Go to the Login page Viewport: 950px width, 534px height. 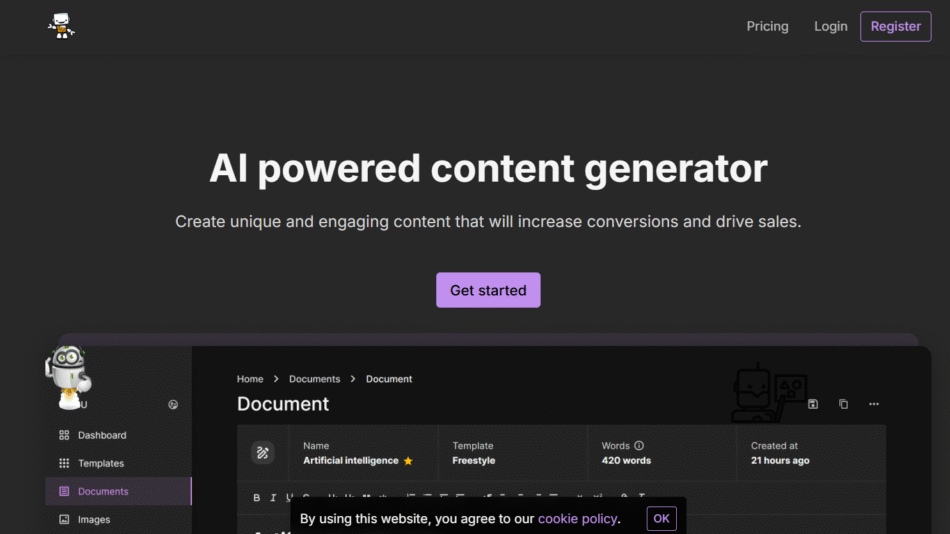click(830, 26)
